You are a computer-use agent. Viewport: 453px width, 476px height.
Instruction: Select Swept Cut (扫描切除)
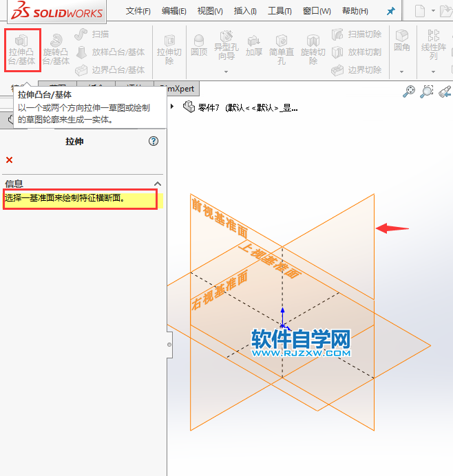(357, 34)
